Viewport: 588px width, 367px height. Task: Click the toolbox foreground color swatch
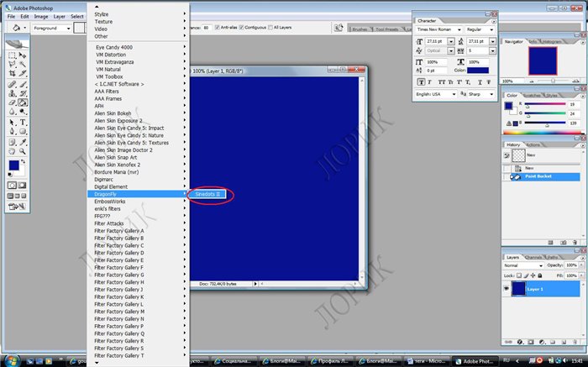14,165
